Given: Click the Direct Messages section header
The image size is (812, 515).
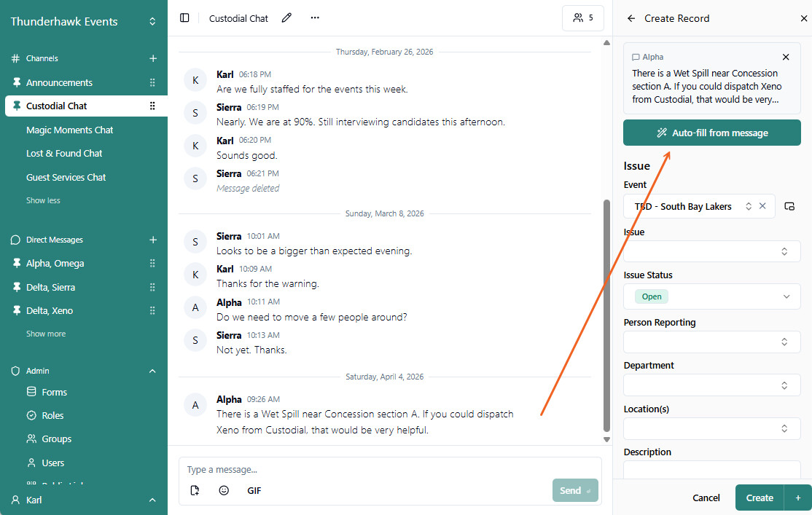Looking at the screenshot, I should [x=55, y=240].
